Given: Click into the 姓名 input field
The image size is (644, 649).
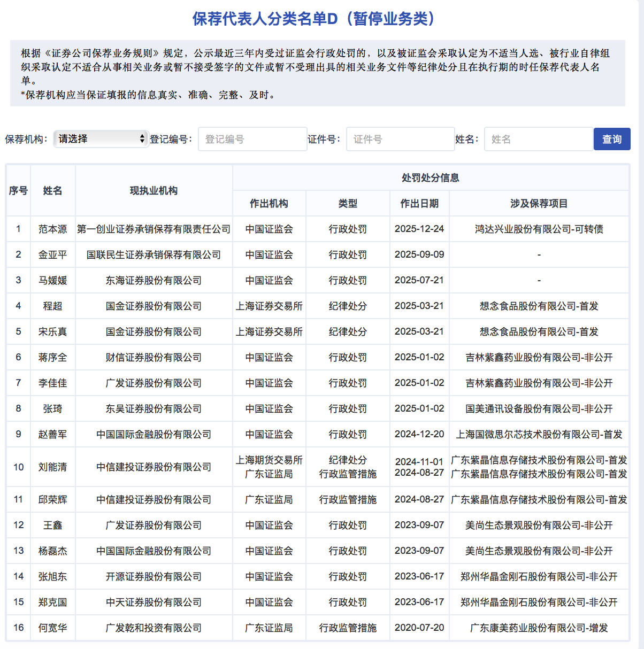Looking at the screenshot, I should click(x=538, y=138).
